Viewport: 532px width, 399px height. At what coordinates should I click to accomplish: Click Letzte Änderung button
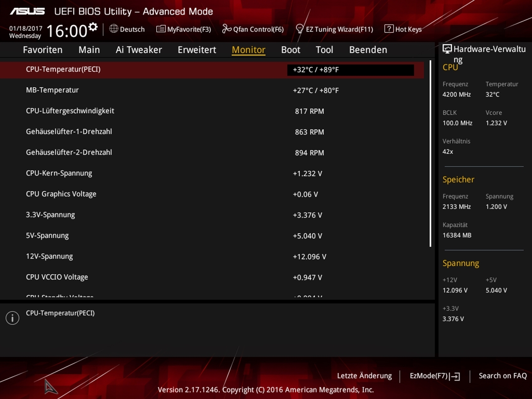[x=365, y=376]
